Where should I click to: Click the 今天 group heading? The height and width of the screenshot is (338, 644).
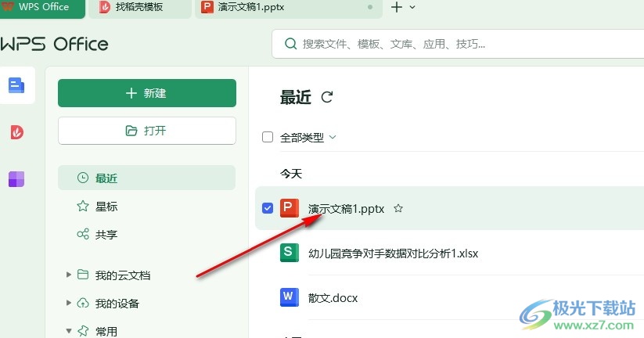(291, 174)
